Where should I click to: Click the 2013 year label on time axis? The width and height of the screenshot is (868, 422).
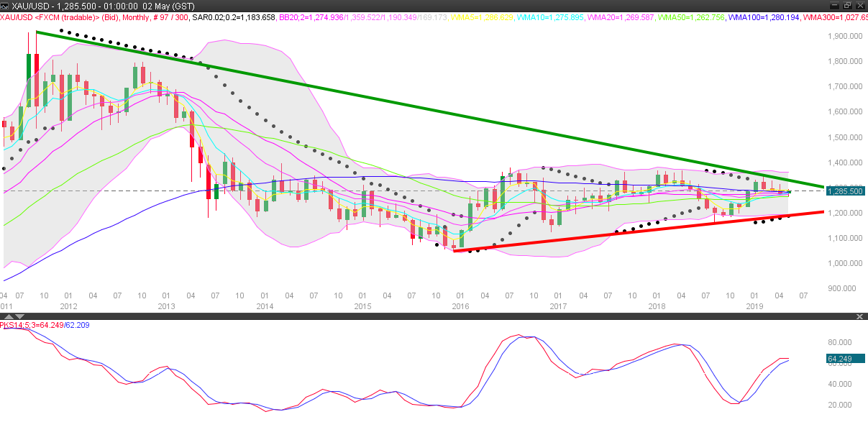tap(167, 307)
